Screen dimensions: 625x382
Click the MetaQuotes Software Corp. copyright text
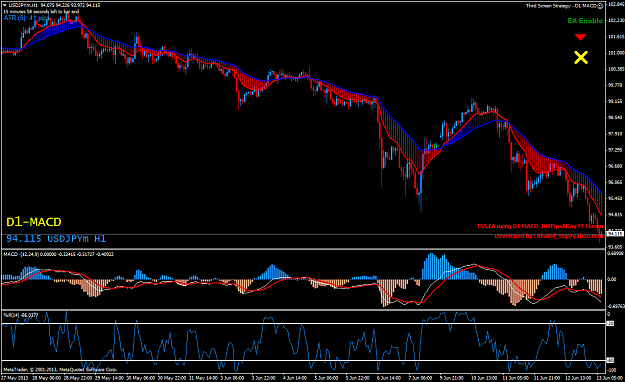pyautogui.click(x=60, y=369)
